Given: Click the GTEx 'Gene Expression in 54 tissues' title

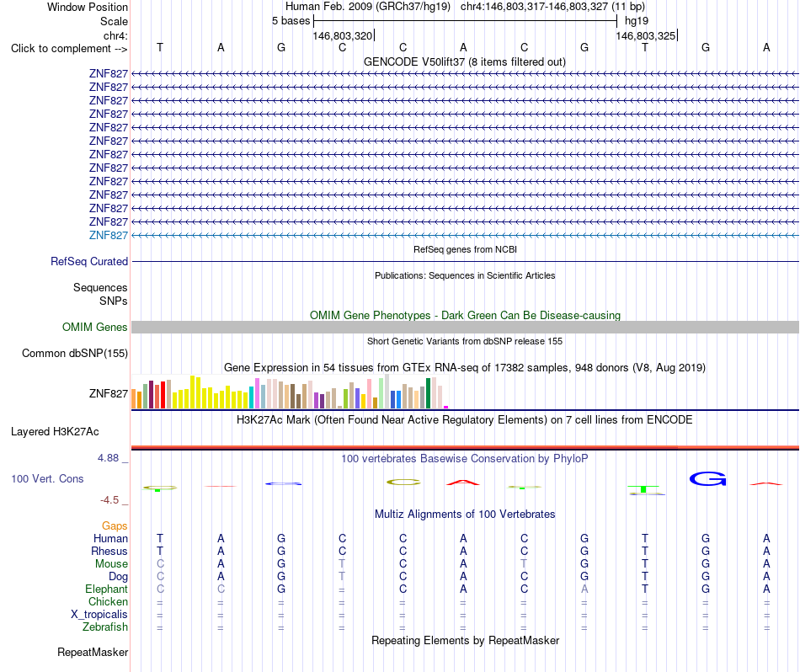Looking at the screenshot, I should point(464,367).
